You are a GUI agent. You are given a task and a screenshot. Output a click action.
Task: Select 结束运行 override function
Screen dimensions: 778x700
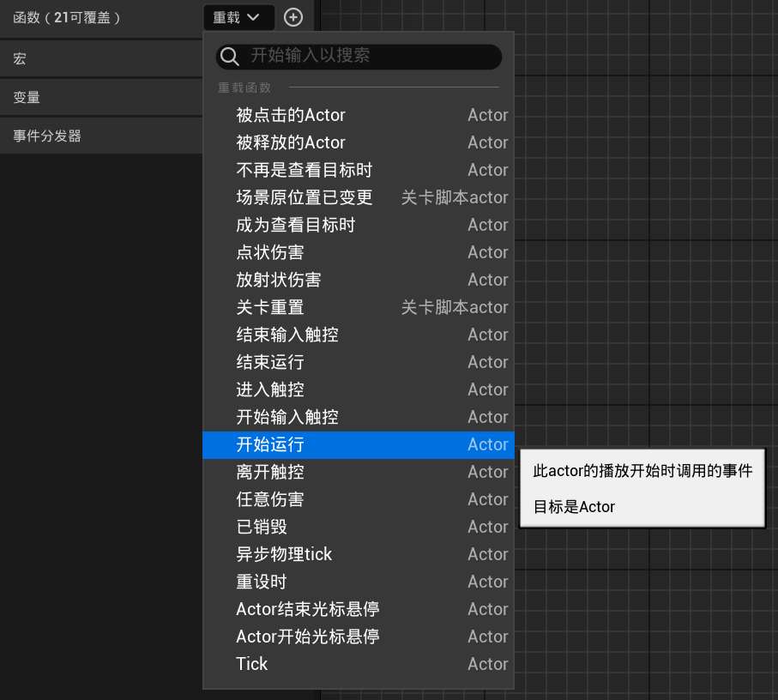[270, 362]
